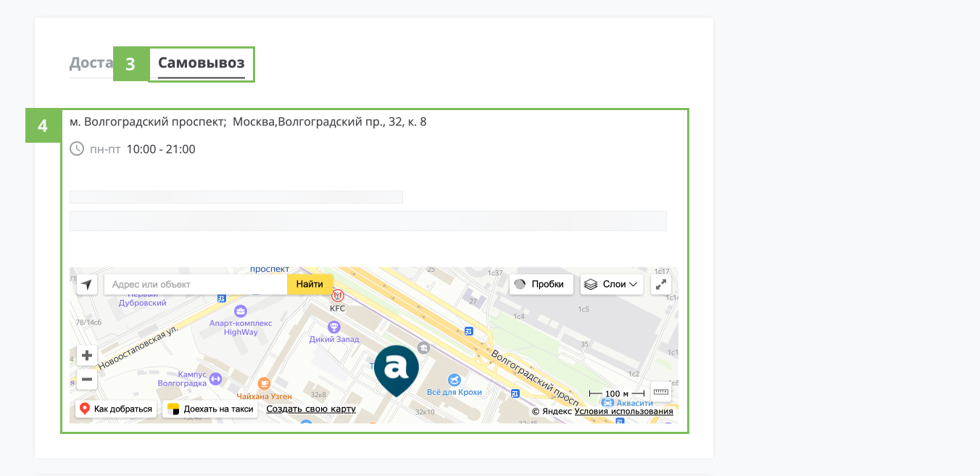The width and height of the screenshot is (980, 476).
Task: Focus the Адрес или объект search field
Action: 196,285
